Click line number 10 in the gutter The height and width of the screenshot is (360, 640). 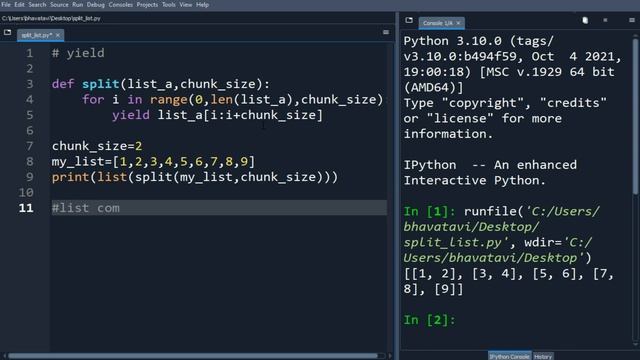pos(26,193)
